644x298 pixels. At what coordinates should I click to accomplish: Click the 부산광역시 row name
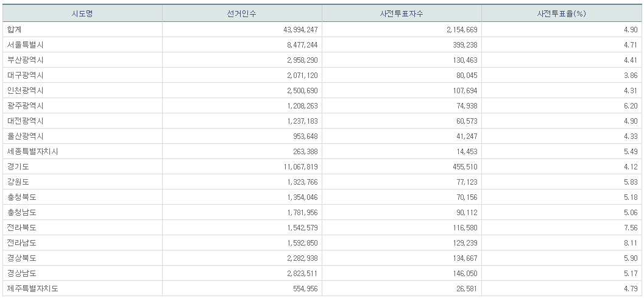pyautogui.click(x=25, y=60)
